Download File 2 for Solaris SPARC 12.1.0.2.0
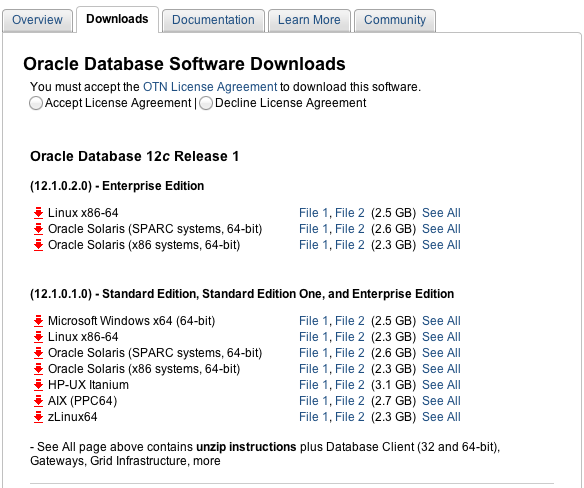584x488 pixels. [350, 229]
